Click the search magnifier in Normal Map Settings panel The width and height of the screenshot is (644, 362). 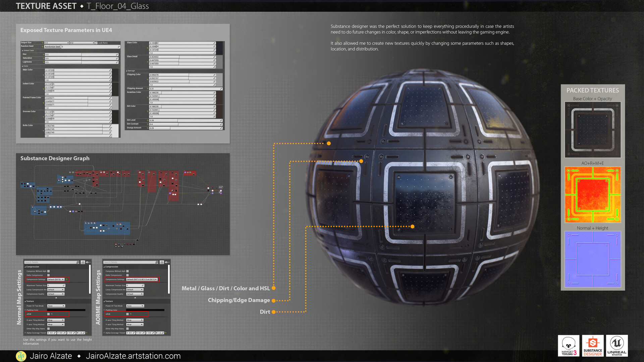[78, 262]
